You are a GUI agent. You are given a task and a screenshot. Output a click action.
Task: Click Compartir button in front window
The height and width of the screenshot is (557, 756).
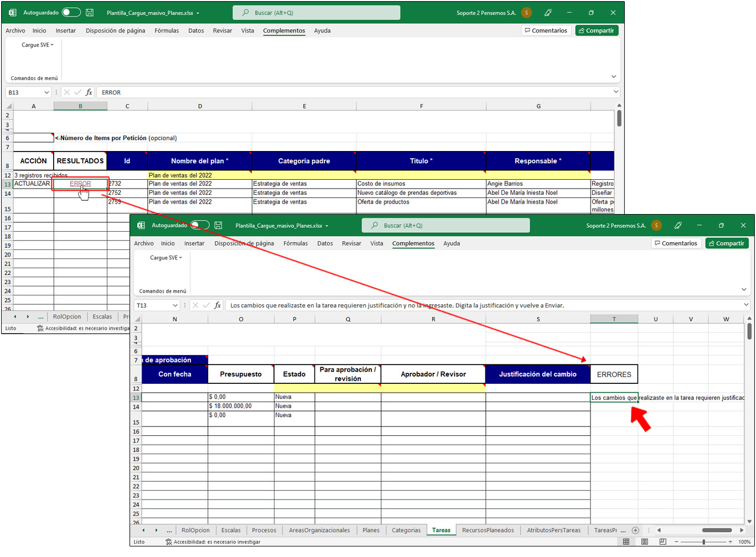727,243
